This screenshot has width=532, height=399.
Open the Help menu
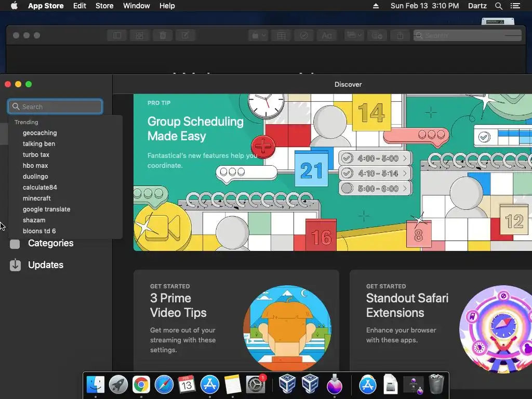(167, 6)
